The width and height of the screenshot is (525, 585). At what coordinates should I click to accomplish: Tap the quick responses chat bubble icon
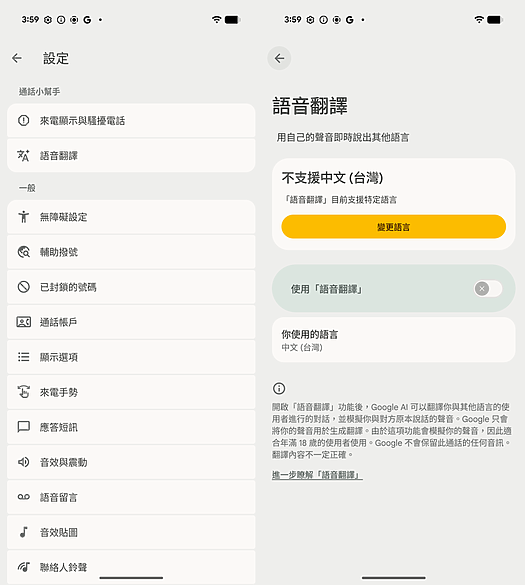(24, 427)
